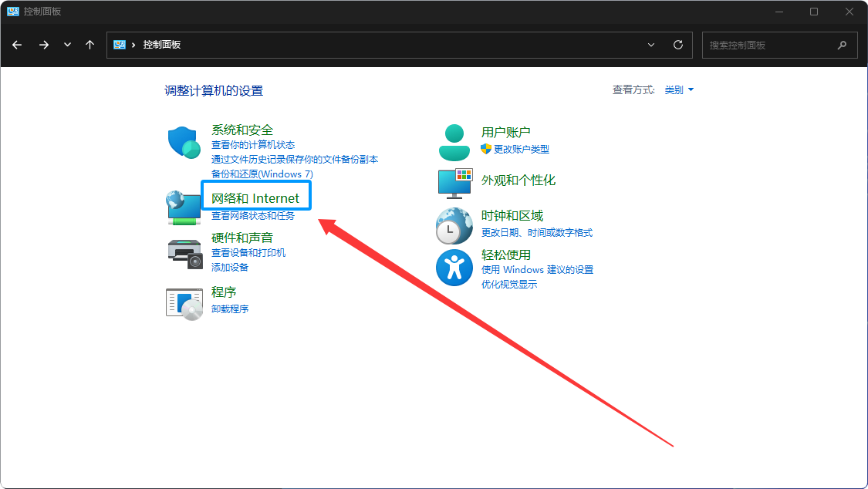This screenshot has width=868, height=489.
Task: Click 备份和还原(Windows 7) link
Action: click(x=262, y=174)
